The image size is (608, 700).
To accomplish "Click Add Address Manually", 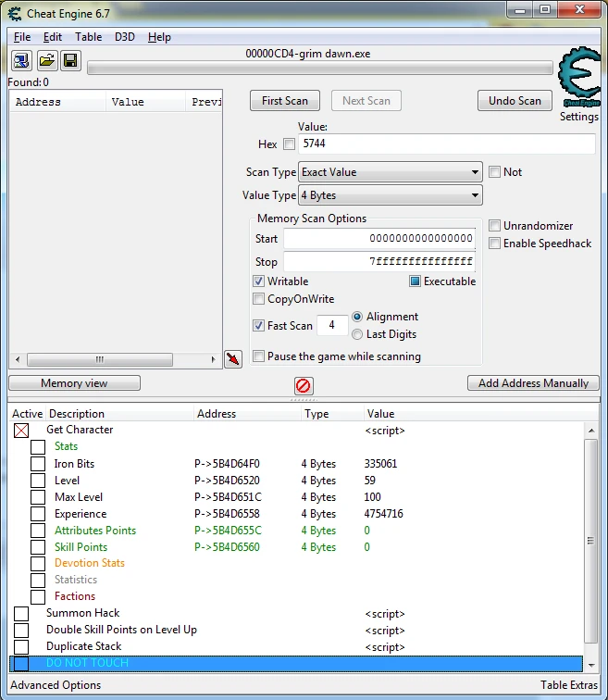I will point(533,383).
